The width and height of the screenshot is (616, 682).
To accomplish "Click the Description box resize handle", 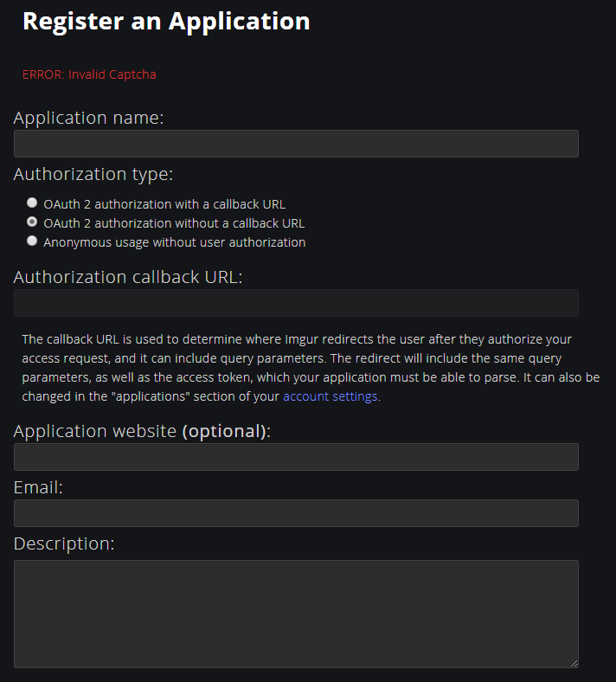I will (574, 663).
